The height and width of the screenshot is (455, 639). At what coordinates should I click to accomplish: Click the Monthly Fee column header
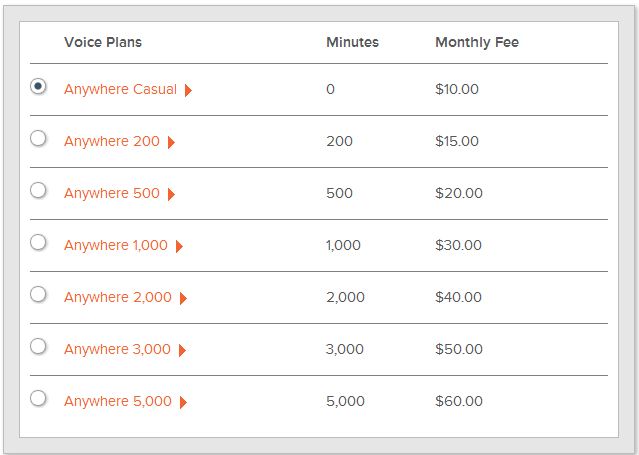coord(477,42)
